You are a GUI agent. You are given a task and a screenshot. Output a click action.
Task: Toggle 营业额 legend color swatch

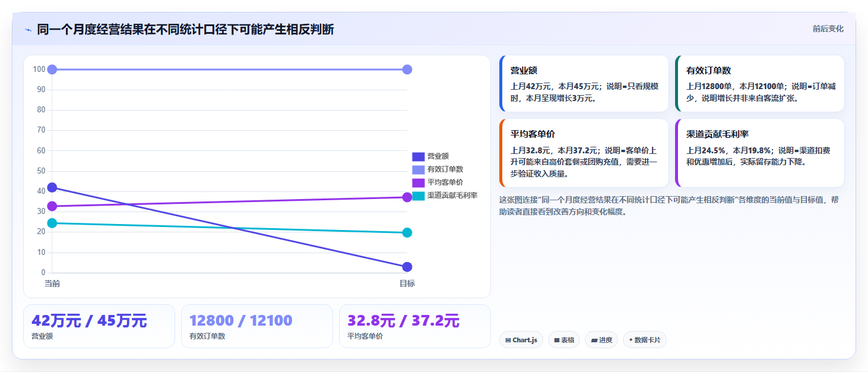tap(419, 156)
